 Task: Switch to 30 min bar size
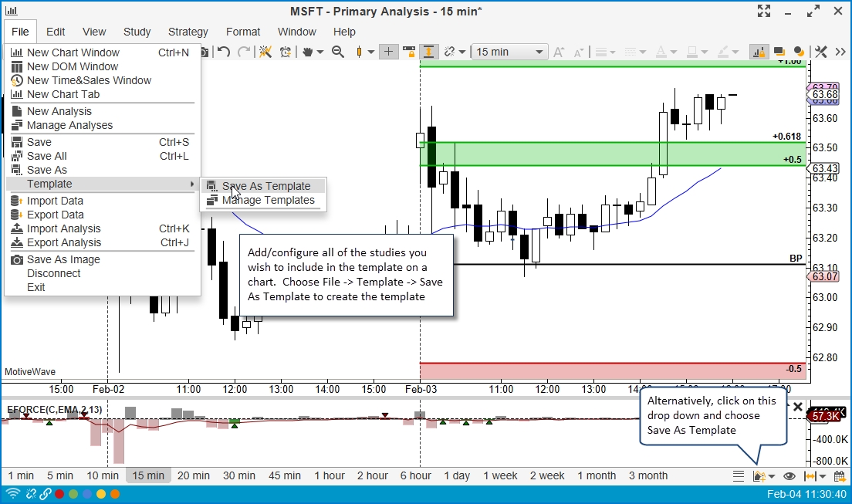239,475
